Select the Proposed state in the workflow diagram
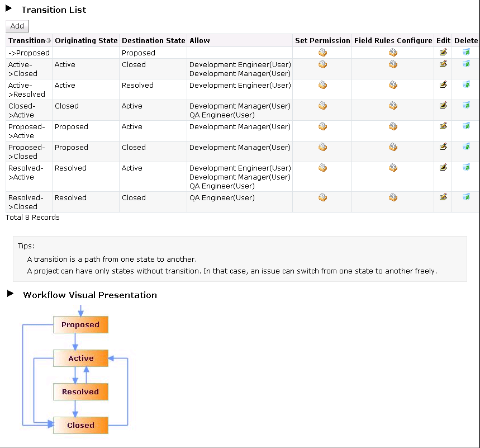Image resolution: width=480 pixels, height=448 pixels. pos(80,324)
